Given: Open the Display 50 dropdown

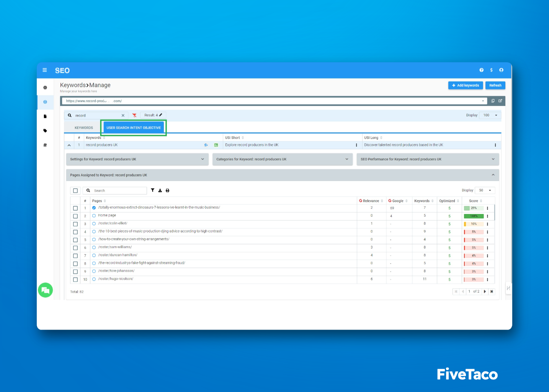Looking at the screenshot, I should coord(485,190).
